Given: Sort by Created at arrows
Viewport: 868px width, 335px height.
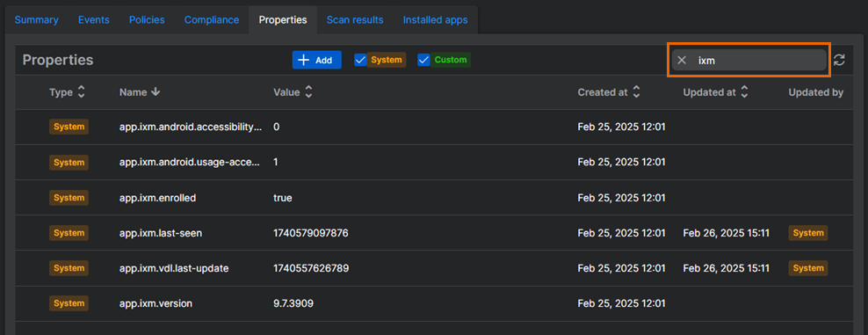Looking at the screenshot, I should [637, 92].
